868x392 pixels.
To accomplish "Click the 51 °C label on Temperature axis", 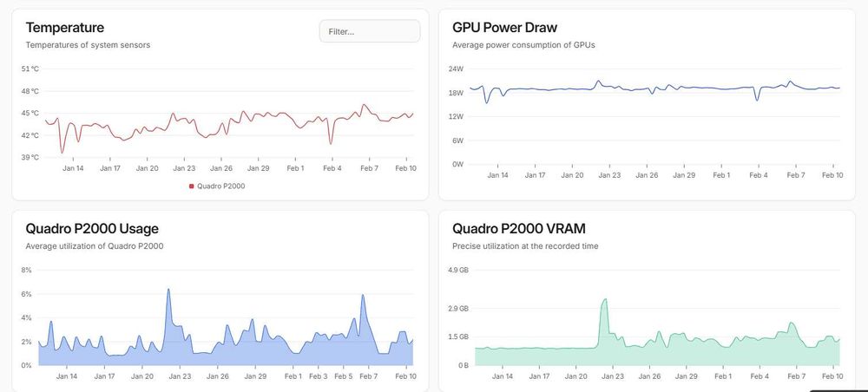I will point(30,69).
